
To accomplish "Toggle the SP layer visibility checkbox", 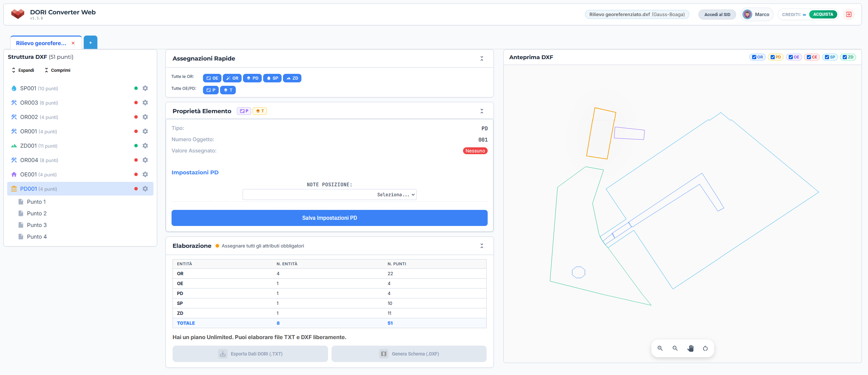I will coord(827,57).
